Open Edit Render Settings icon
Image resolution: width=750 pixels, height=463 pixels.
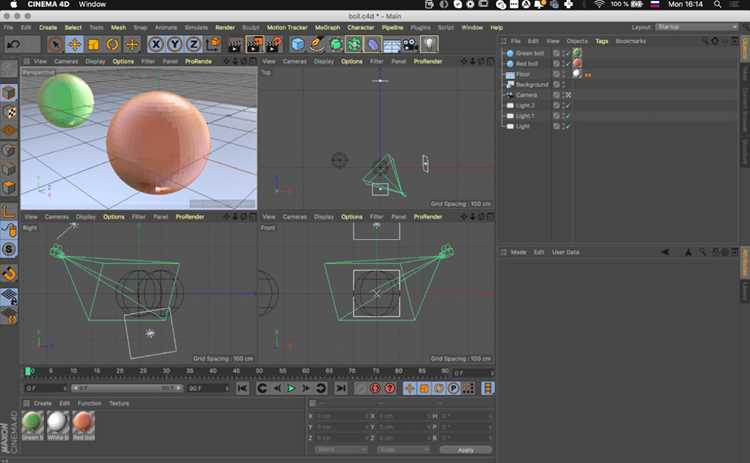[x=274, y=44]
